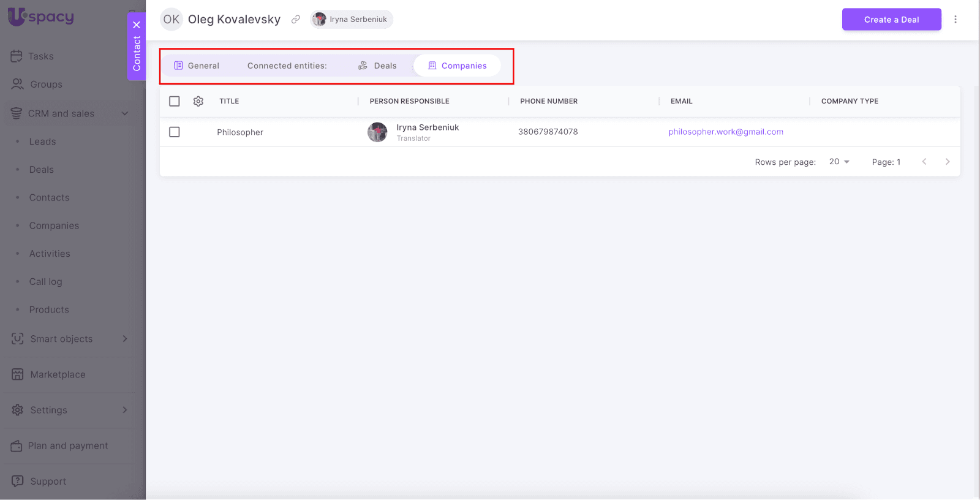The image size is (980, 500).
Task: Open Groups in the sidebar
Action: pyautogui.click(x=46, y=85)
